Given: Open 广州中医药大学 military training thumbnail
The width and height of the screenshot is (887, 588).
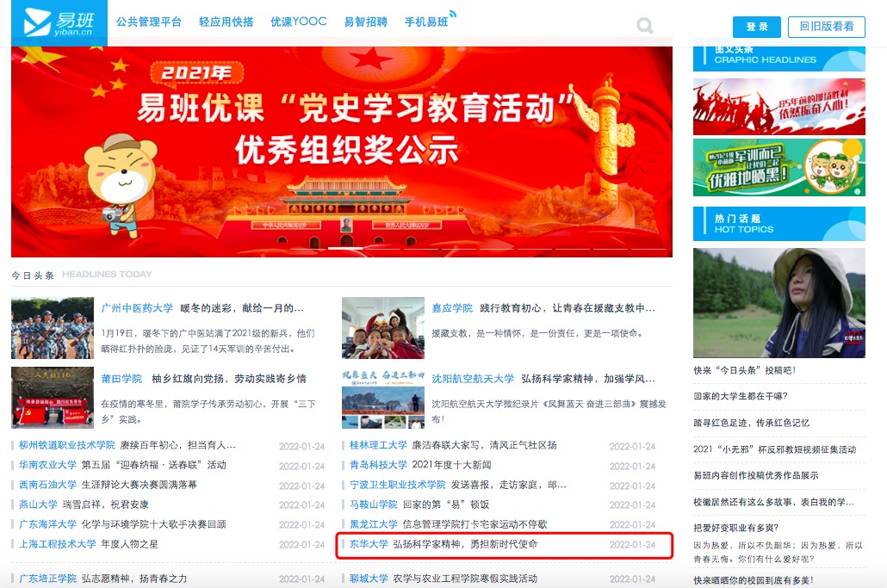Looking at the screenshot, I should pyautogui.click(x=53, y=328).
